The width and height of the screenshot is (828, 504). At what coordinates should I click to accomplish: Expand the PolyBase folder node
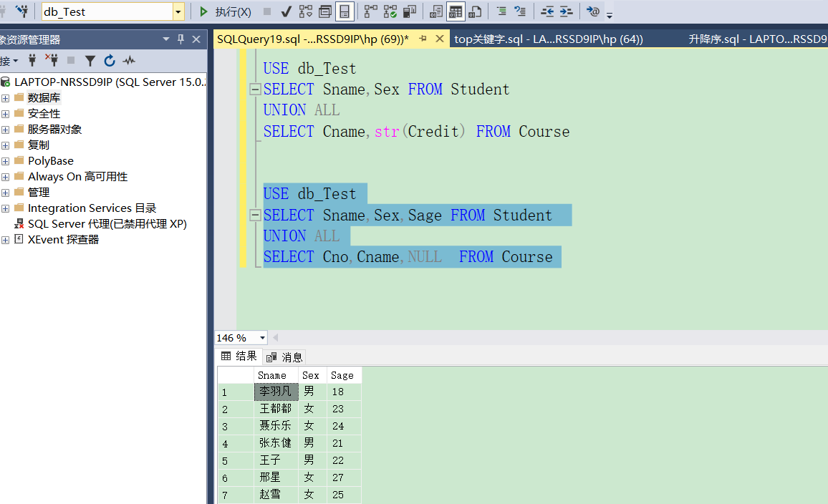pyautogui.click(x=5, y=162)
